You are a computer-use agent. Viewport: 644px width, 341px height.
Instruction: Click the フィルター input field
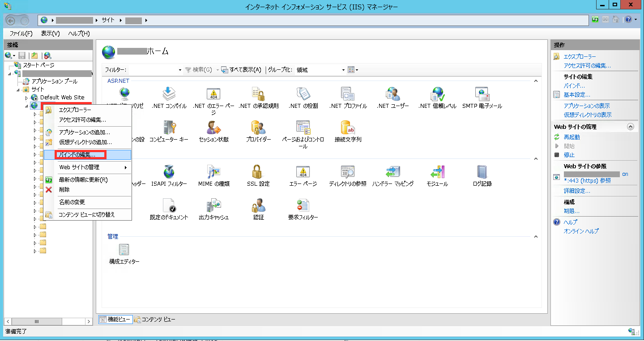pyautogui.click(x=152, y=70)
